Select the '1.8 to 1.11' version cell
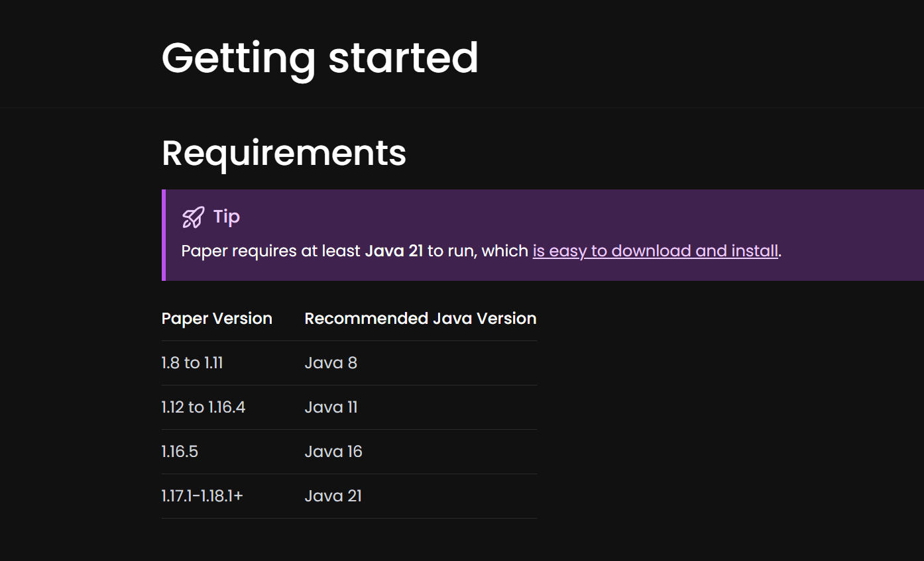 click(192, 363)
